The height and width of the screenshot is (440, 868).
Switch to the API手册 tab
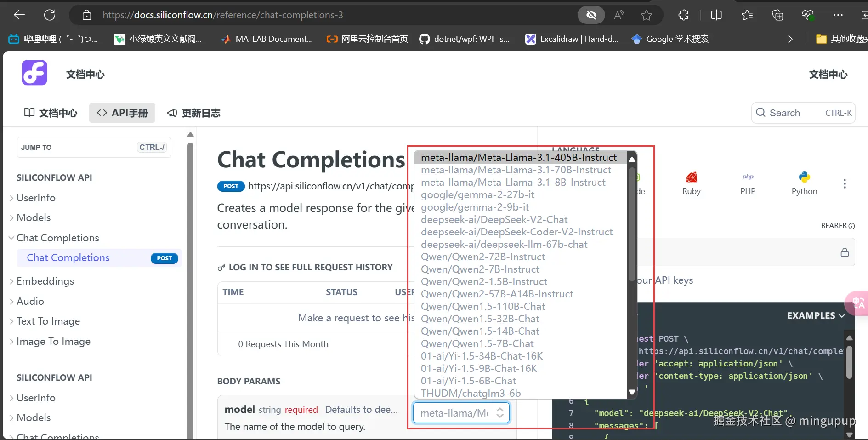coord(122,113)
